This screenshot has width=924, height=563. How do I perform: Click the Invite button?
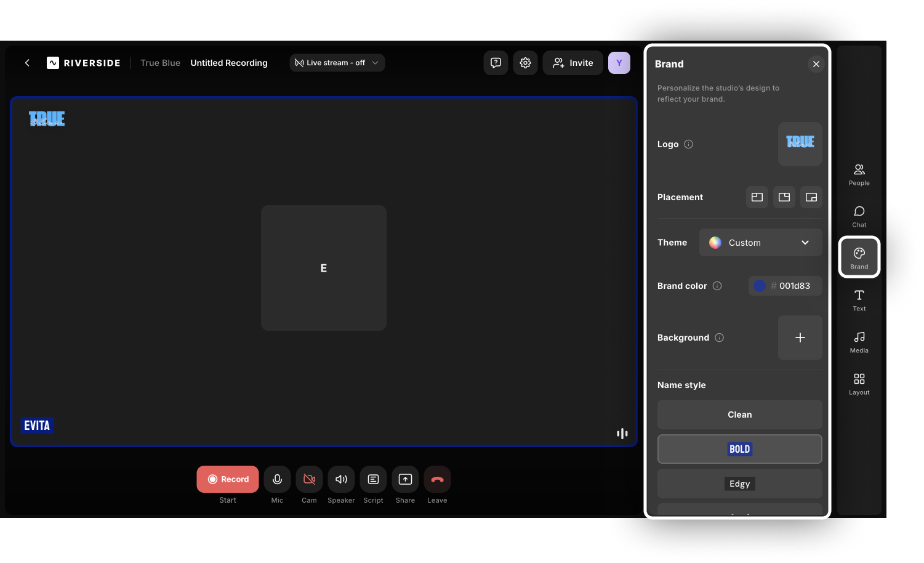tap(572, 63)
